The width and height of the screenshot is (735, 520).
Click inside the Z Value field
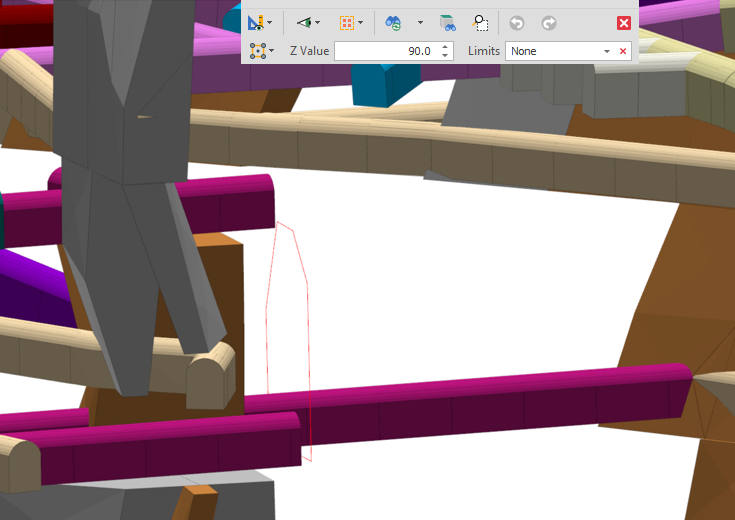(x=388, y=51)
